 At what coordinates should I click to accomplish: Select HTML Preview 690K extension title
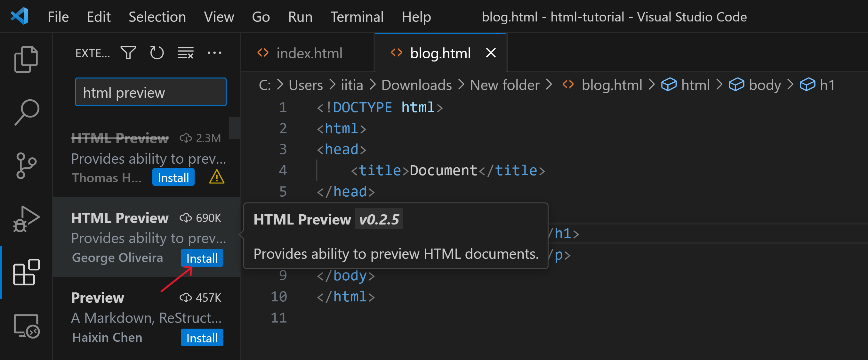coord(120,218)
